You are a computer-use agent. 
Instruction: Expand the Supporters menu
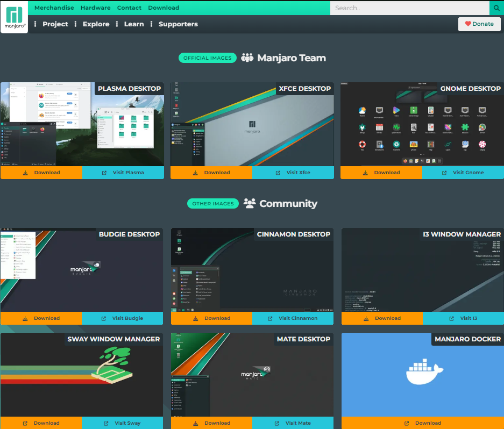pyautogui.click(x=178, y=24)
